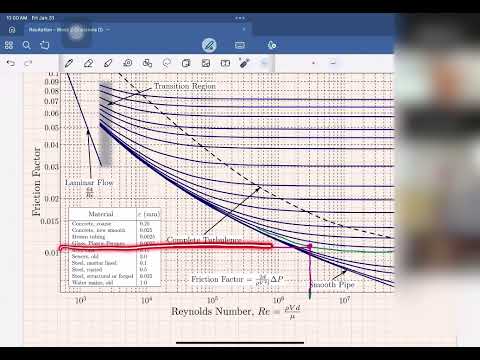Image resolution: width=480 pixels, height=360 pixels.
Task: Select the Laser pointer tool
Action: [244, 63]
